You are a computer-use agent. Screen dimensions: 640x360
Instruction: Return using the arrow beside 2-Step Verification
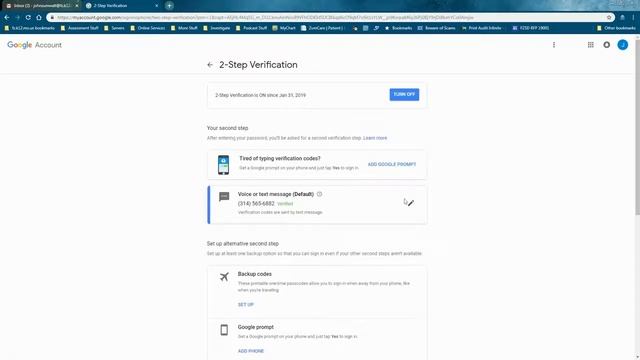click(210, 65)
